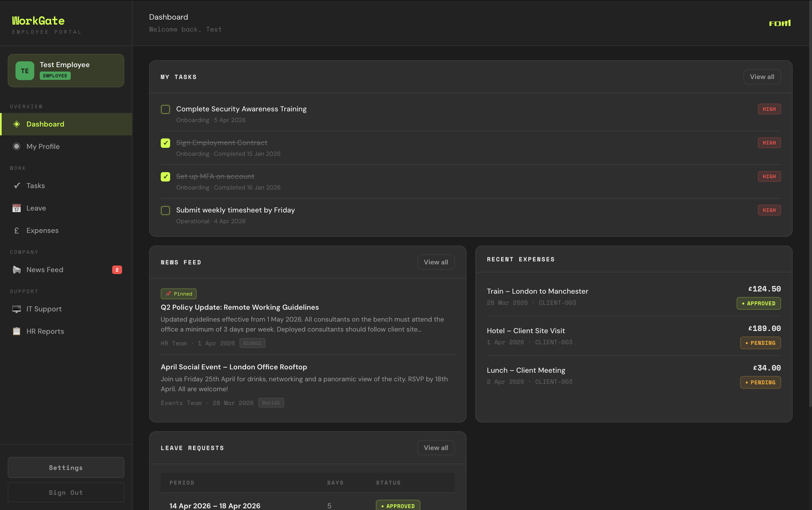Navigate to Leave page
This screenshot has width=812, height=510.
pyautogui.click(x=67, y=208)
